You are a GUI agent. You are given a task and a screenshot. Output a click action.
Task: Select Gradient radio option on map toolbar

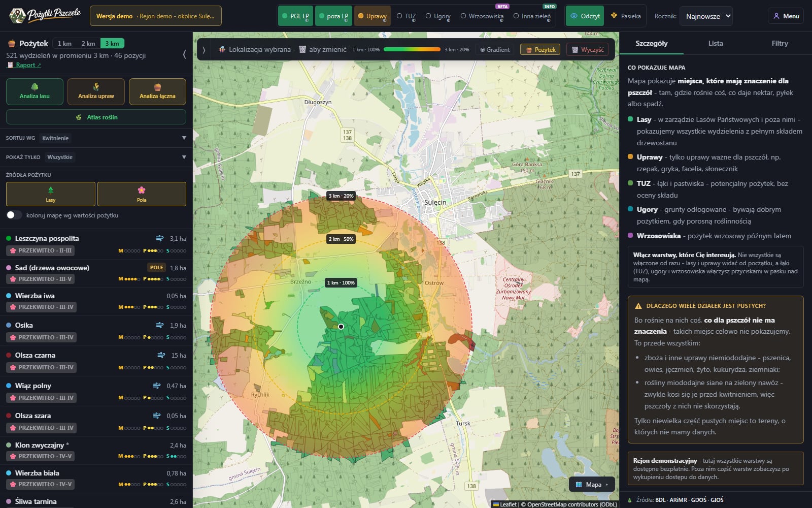click(495, 49)
